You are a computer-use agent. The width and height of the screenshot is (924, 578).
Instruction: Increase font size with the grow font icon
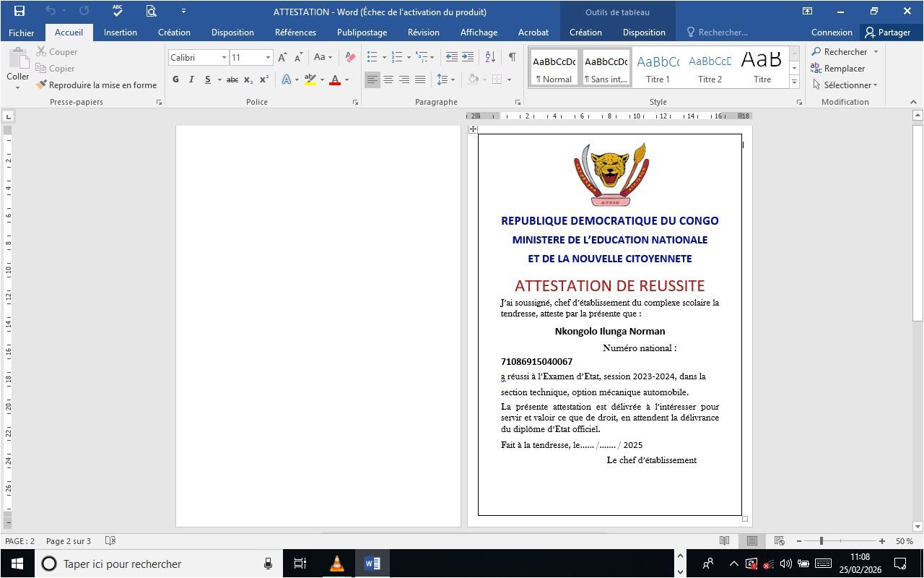pos(282,57)
